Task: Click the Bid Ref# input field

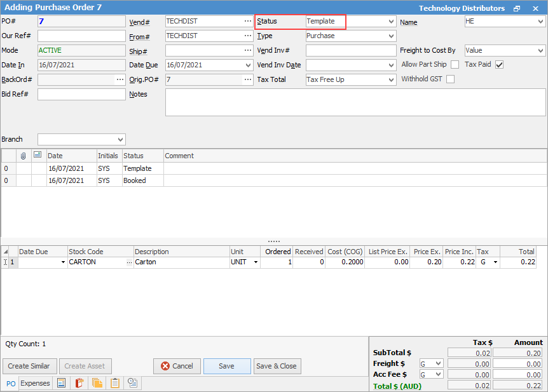Action: tap(81, 94)
